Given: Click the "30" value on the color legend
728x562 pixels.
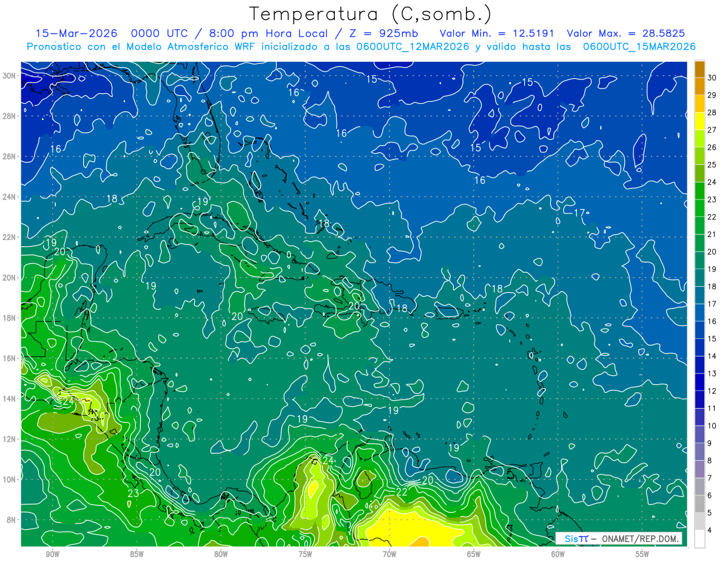Looking at the screenshot, I should tap(712, 78).
